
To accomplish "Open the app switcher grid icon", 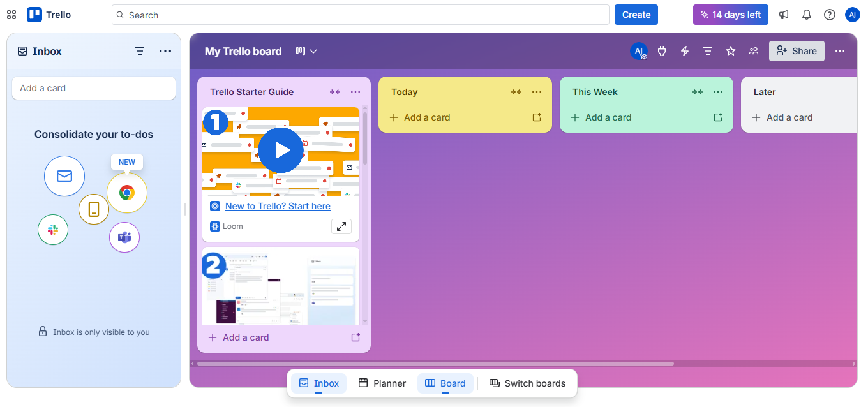I will click(11, 15).
